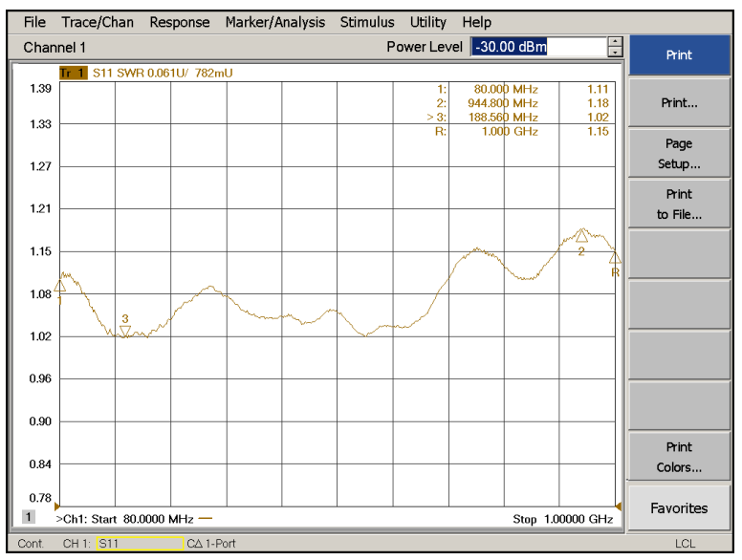Open the File menu
This screenshot has width=742, height=560.
(x=34, y=22)
